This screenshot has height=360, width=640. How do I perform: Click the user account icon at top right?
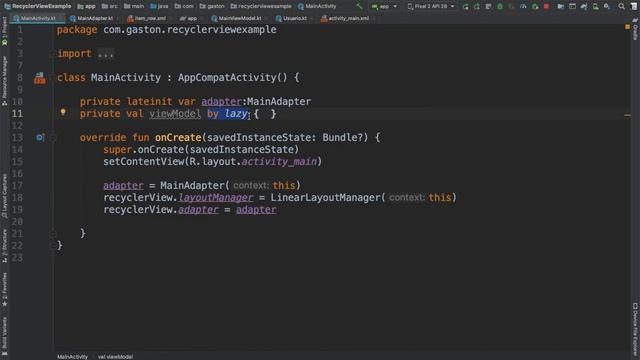[x=633, y=6]
